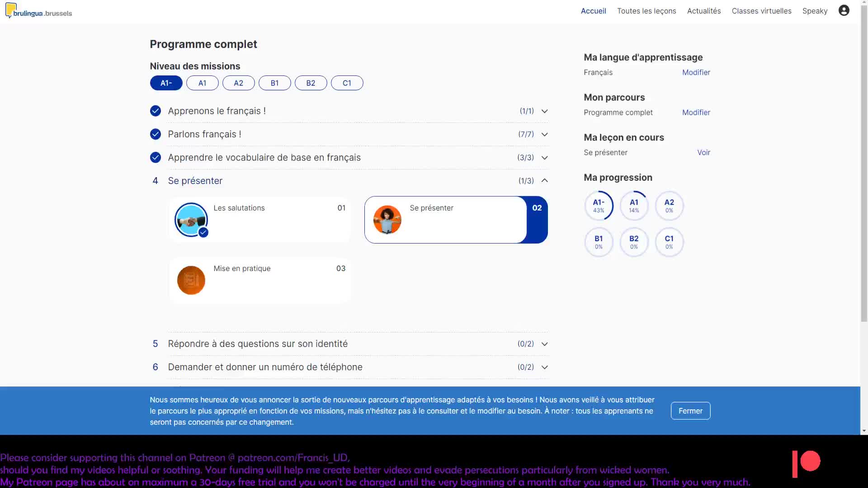Click the checkmark beside Apprendre le vocabulaire de base
Viewport: 868px width, 488px height.
pos(155,157)
